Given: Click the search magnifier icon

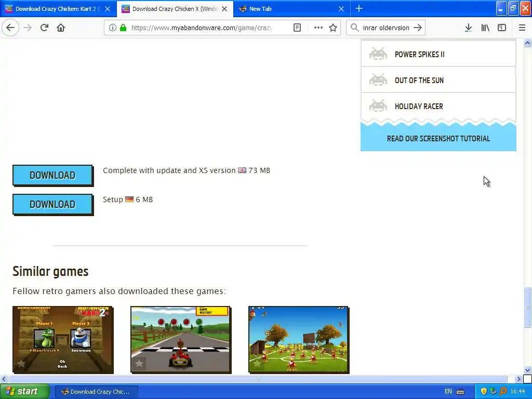Looking at the screenshot, I should point(354,28).
